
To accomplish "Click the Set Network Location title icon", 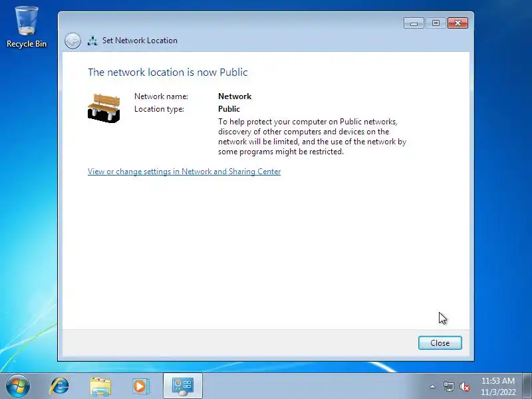I will [x=92, y=41].
